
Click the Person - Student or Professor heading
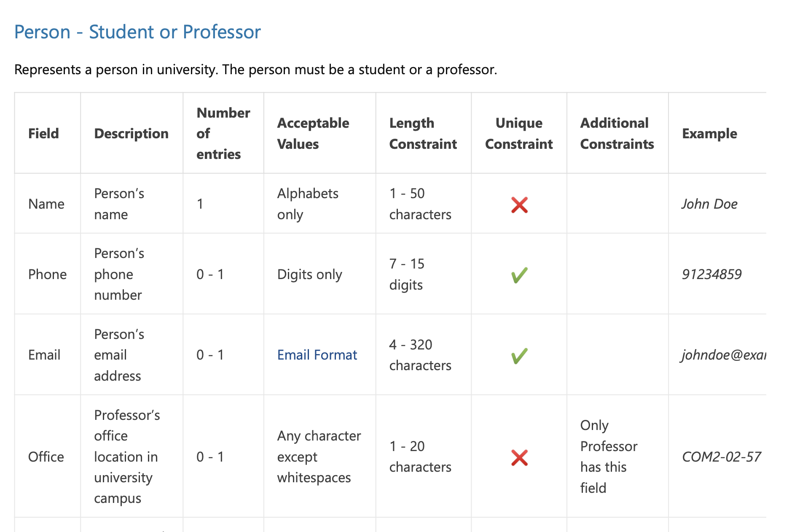[x=137, y=32]
